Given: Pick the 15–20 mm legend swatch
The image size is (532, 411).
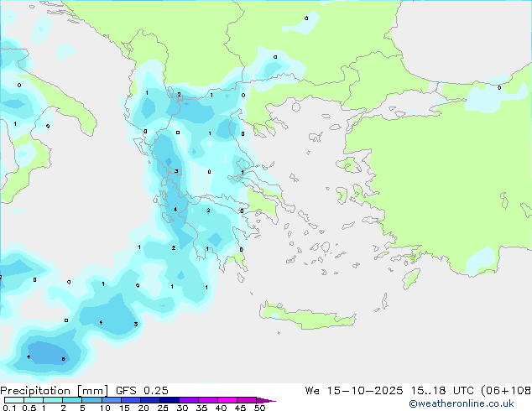Looking at the screenshot, I should tap(130, 400).
